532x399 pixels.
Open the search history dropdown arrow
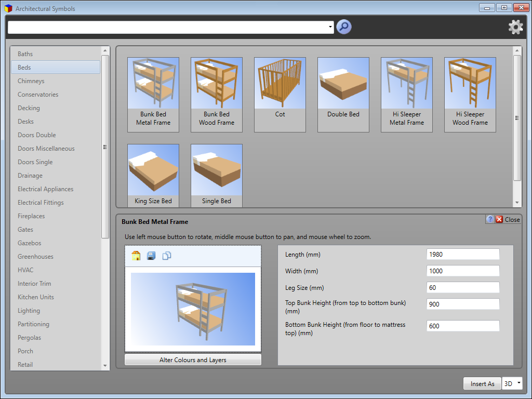tap(329, 26)
